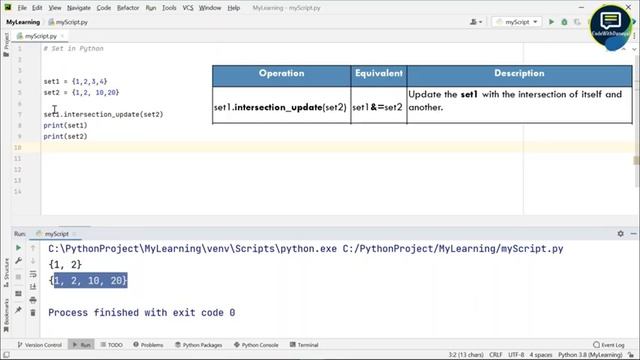Change UTF-8 file encoding in status bar

pyautogui.click(x=516, y=355)
